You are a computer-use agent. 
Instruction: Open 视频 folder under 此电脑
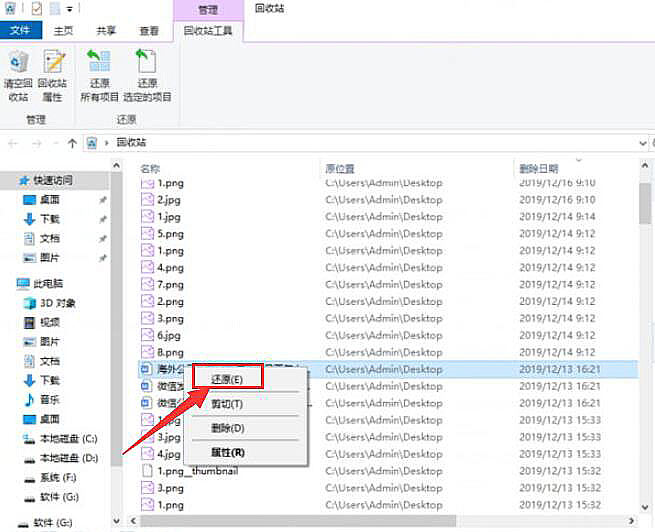pos(50,322)
